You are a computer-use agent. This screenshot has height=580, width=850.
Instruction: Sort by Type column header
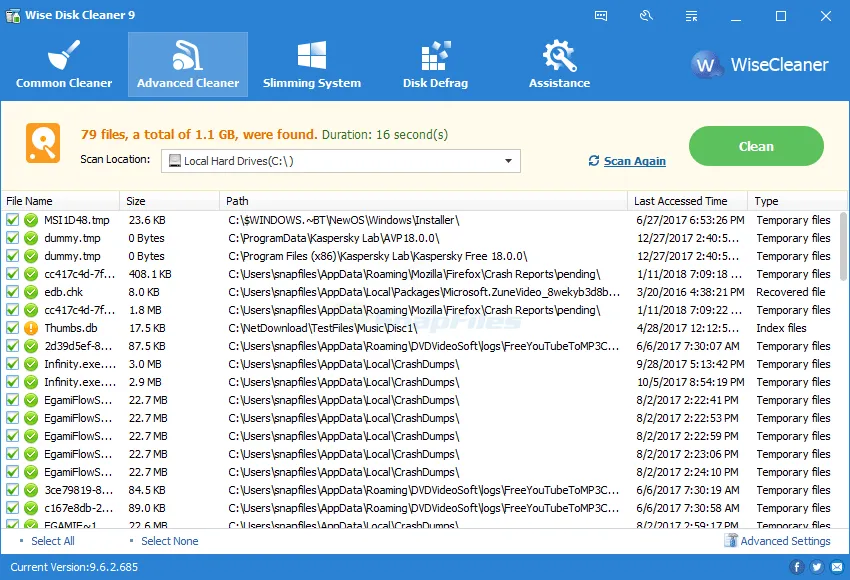click(797, 201)
